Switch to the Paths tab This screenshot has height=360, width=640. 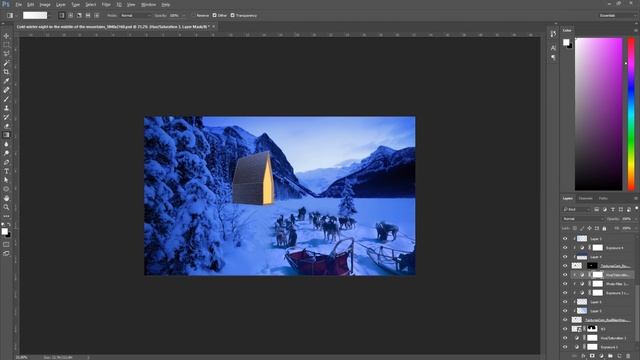tap(603, 198)
